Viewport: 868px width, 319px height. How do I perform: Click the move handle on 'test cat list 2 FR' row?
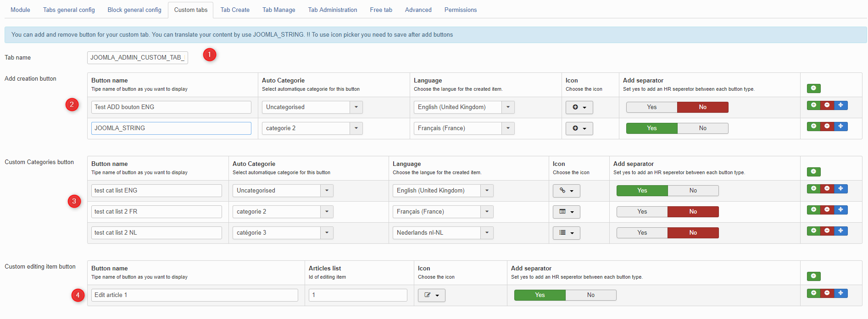point(840,210)
